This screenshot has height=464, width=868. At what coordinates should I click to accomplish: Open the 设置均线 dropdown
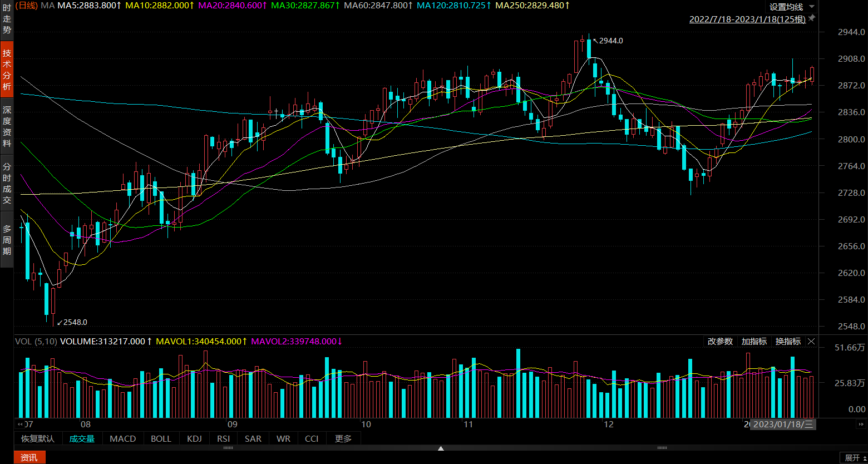click(792, 7)
